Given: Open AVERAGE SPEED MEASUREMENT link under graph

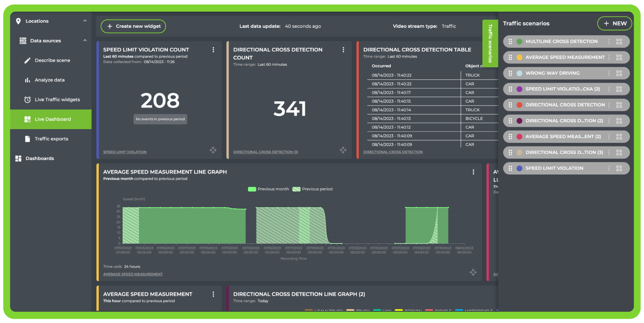Looking at the screenshot, I should pyautogui.click(x=133, y=274).
